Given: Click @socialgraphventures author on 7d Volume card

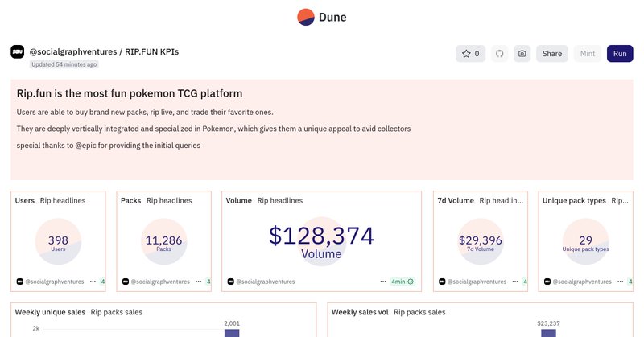Looking at the screenshot, I should (477, 282).
